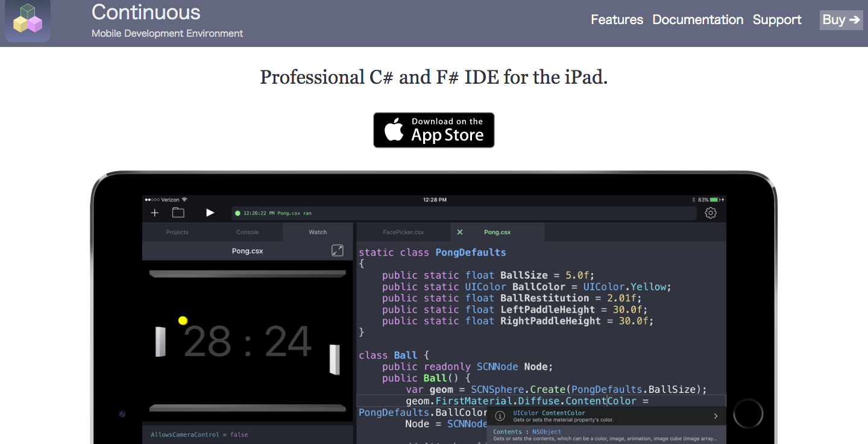Expand the Pong.csx preview to fullscreen
This screenshot has width=868, height=444.
coord(338,251)
